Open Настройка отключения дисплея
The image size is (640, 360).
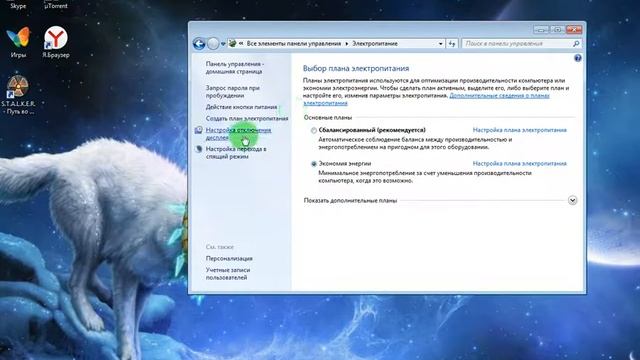[x=238, y=134]
